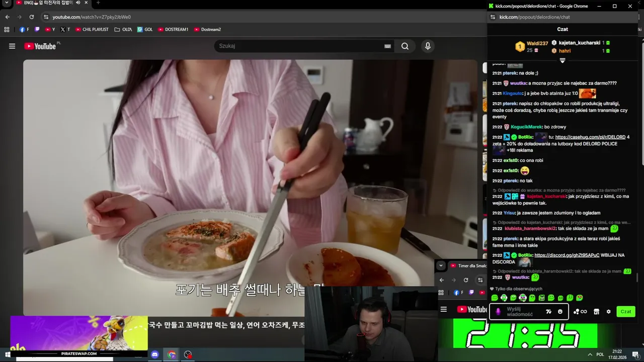
Task: Open the 7TV emote picker in chat
Action: point(548,312)
